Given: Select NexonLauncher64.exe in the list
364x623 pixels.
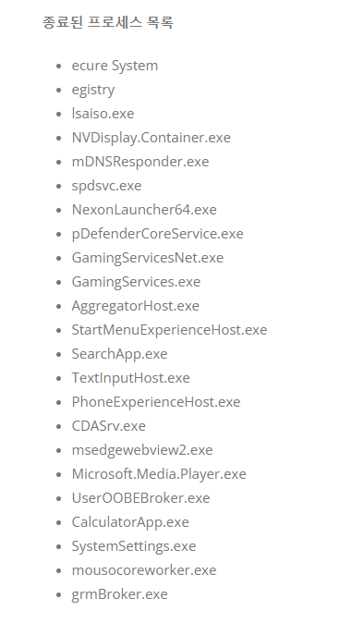Looking at the screenshot, I should (144, 210).
